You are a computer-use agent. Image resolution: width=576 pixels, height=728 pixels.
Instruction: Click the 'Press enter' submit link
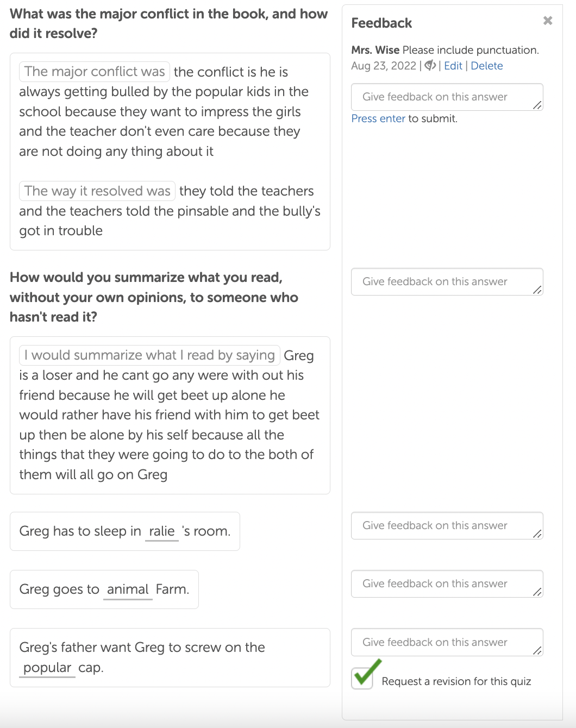click(x=378, y=118)
